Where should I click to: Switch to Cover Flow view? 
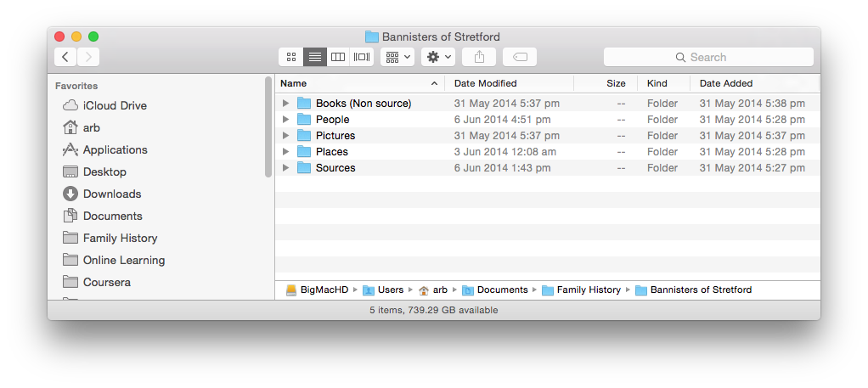coord(362,57)
